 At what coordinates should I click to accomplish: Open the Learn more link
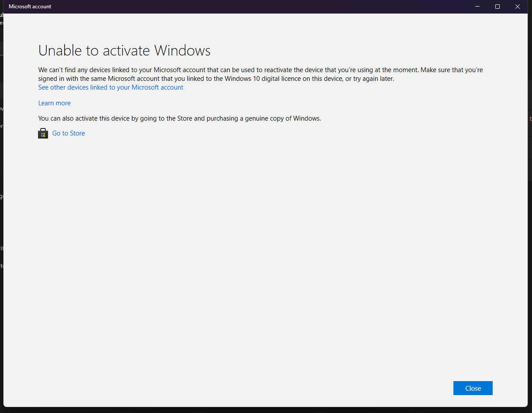tap(54, 103)
